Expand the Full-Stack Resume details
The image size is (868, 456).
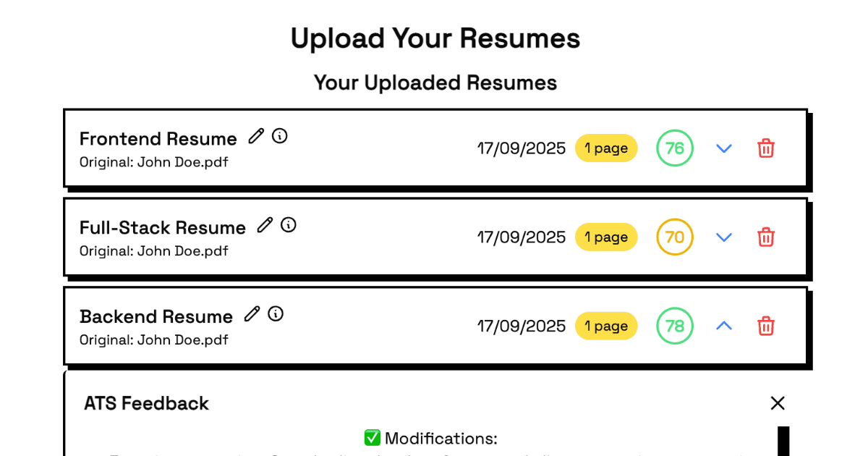pos(724,237)
